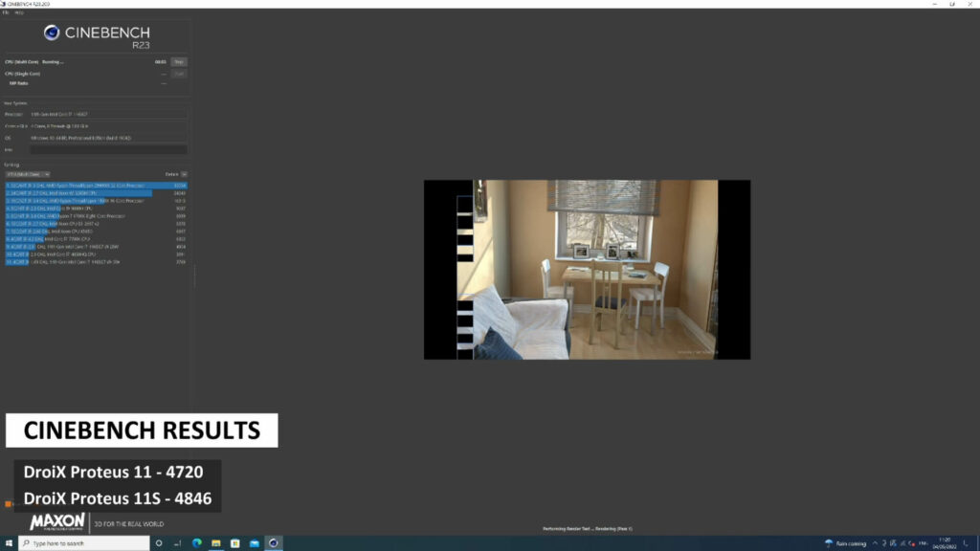Select ranking row Intel Core i9-9880H CPU
The image size is (980, 551).
click(x=97, y=209)
